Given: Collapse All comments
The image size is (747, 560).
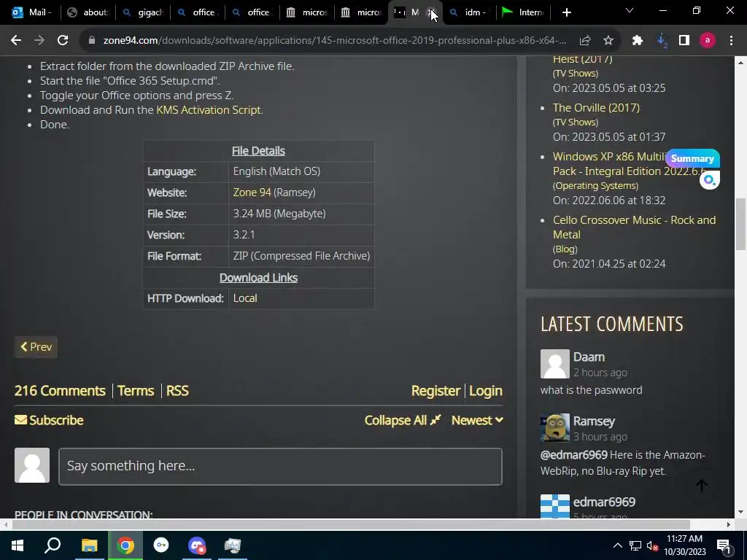Looking at the screenshot, I should [403, 420].
